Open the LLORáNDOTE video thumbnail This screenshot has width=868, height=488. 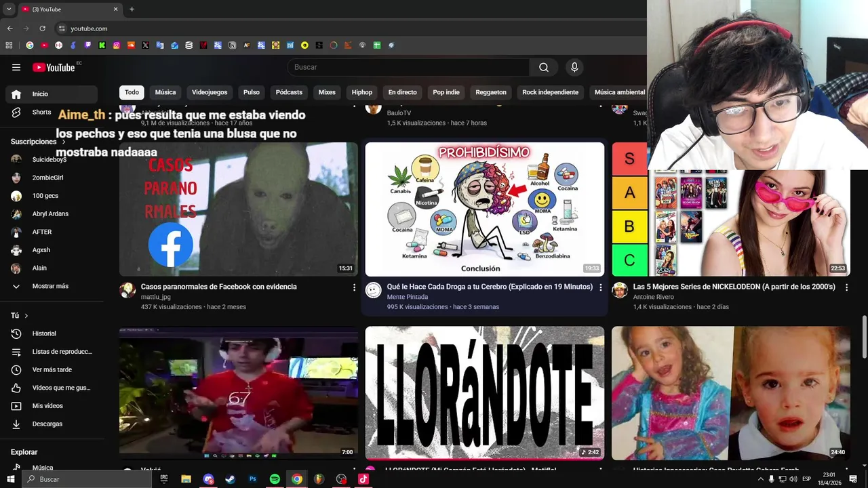pos(485,393)
